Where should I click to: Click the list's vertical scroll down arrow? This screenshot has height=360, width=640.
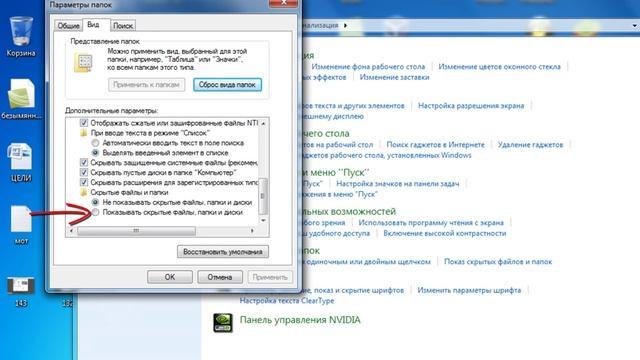pyautogui.click(x=264, y=220)
